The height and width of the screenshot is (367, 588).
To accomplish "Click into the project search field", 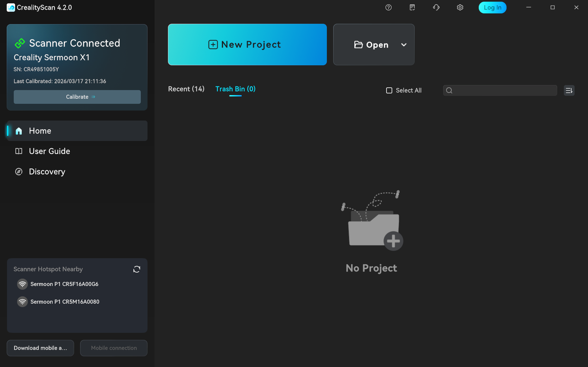I will [x=500, y=90].
